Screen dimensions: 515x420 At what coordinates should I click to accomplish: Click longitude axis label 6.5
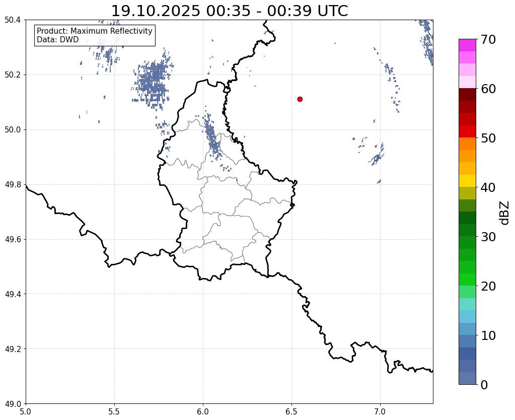click(x=291, y=412)
